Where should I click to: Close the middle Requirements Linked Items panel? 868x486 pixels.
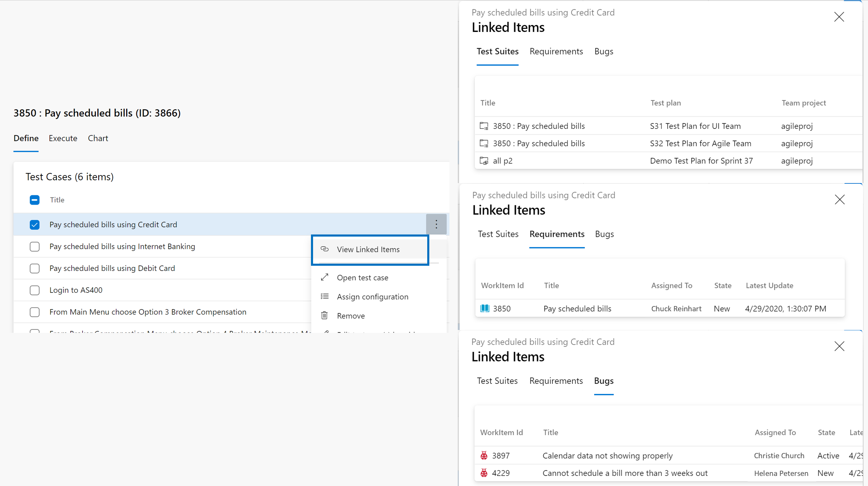pos(840,199)
